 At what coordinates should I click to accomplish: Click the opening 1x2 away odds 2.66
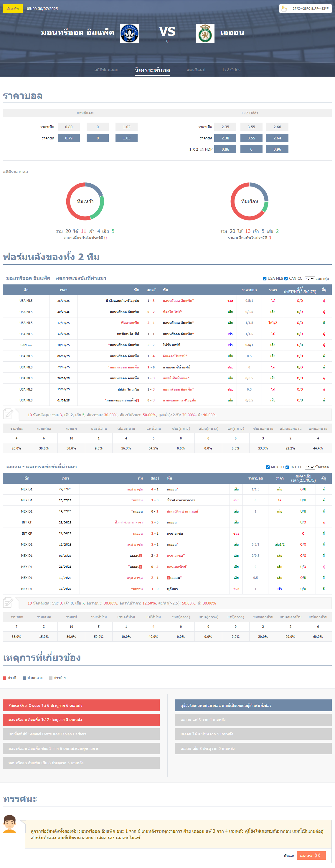pos(277,127)
